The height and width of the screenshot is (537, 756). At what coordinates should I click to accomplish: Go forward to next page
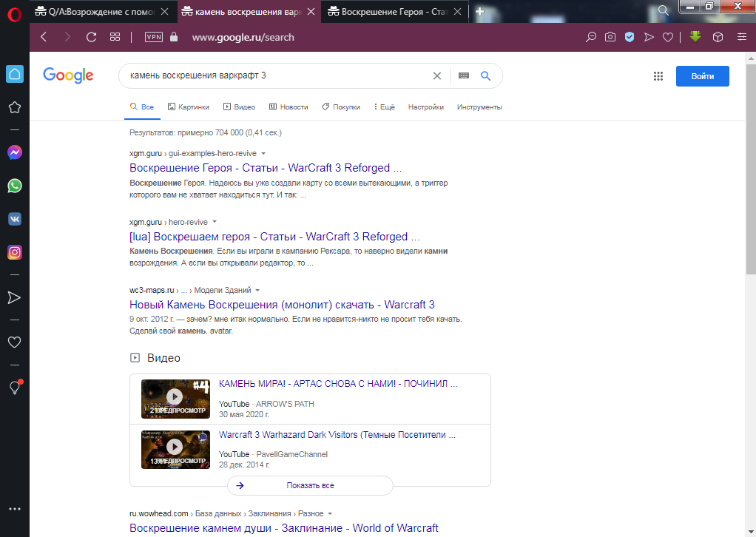coord(67,37)
